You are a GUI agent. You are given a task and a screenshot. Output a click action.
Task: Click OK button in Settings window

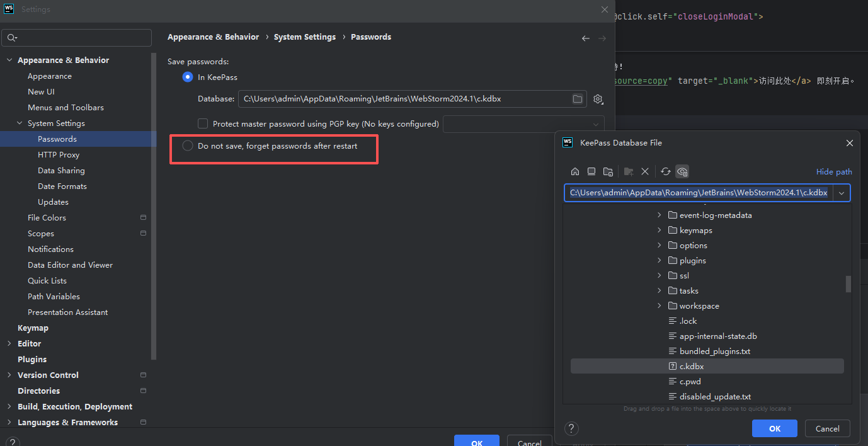click(x=477, y=441)
